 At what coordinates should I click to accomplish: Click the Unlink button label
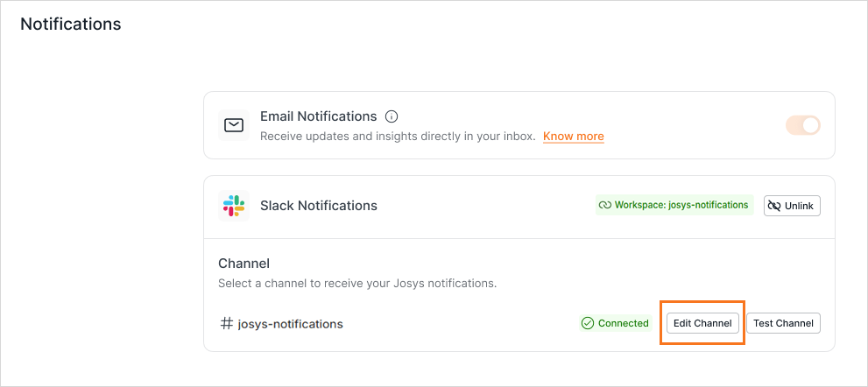799,206
